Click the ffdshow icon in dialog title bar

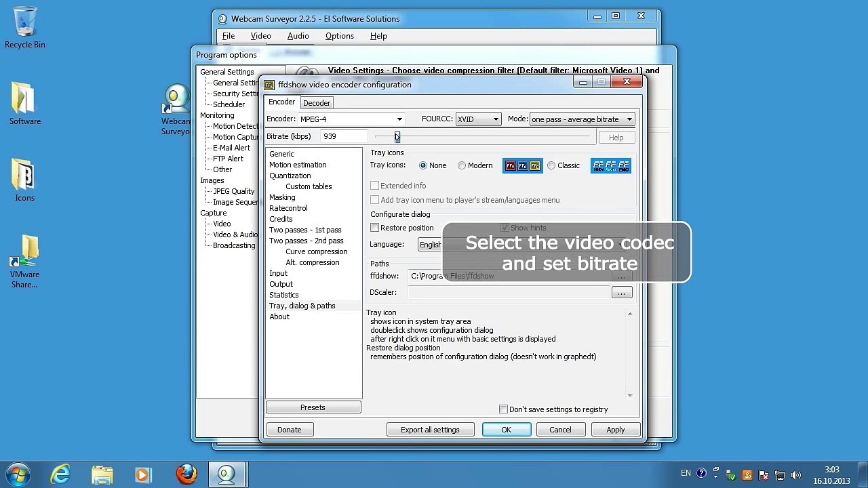pyautogui.click(x=269, y=85)
